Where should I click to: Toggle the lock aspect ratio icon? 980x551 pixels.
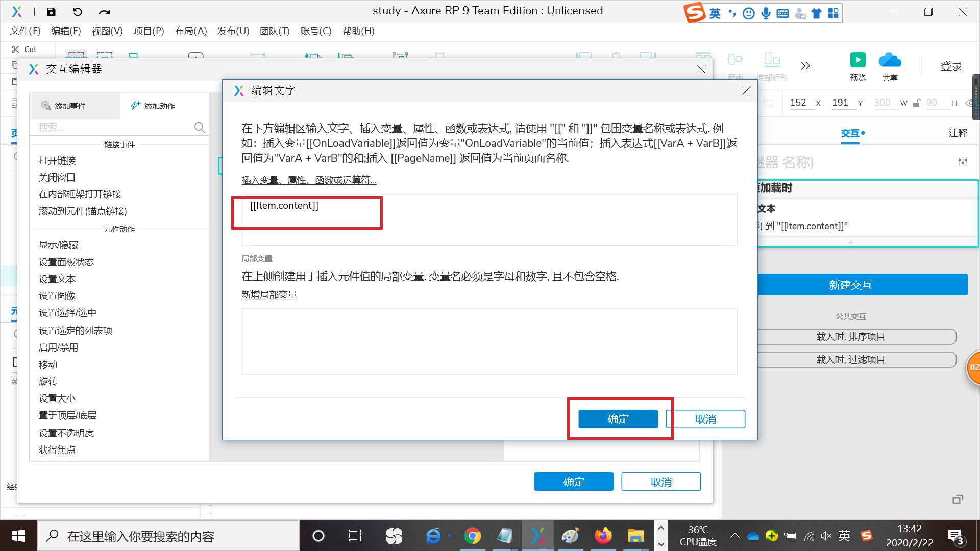pos(917,103)
